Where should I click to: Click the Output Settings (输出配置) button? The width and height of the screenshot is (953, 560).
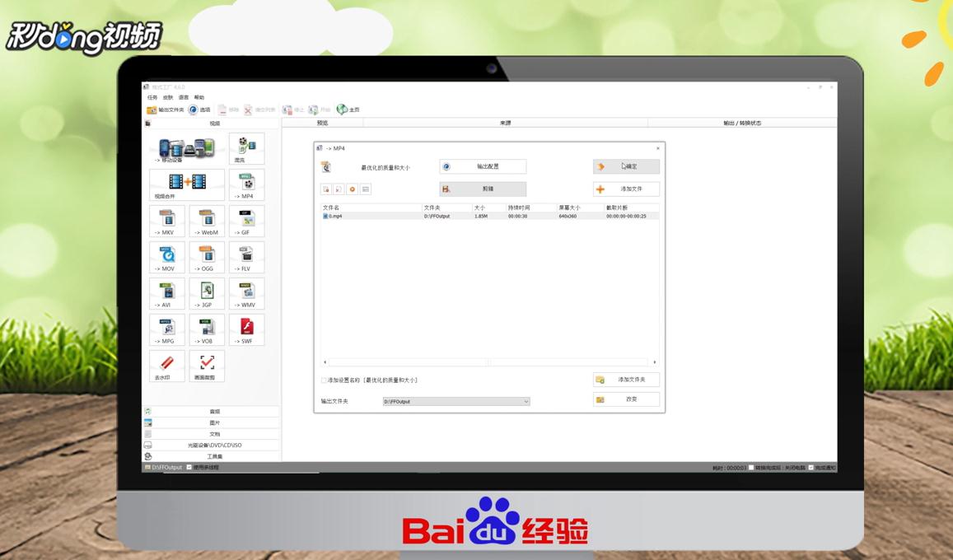click(483, 166)
